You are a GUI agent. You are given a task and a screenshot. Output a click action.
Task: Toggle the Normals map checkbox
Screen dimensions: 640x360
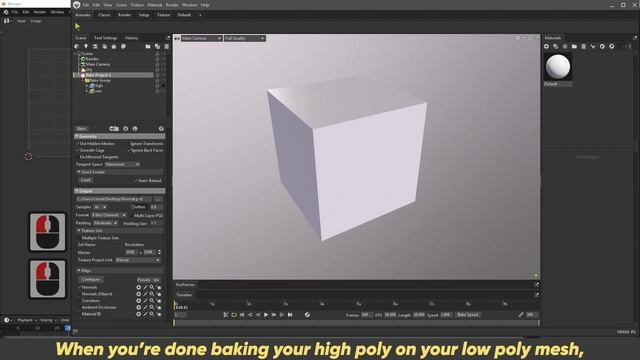[79, 287]
